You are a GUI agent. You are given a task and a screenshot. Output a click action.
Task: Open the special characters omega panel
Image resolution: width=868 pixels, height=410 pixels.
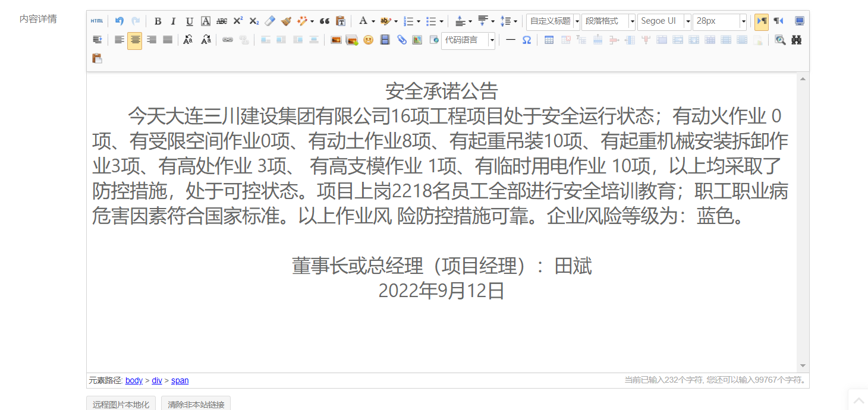[x=527, y=40]
